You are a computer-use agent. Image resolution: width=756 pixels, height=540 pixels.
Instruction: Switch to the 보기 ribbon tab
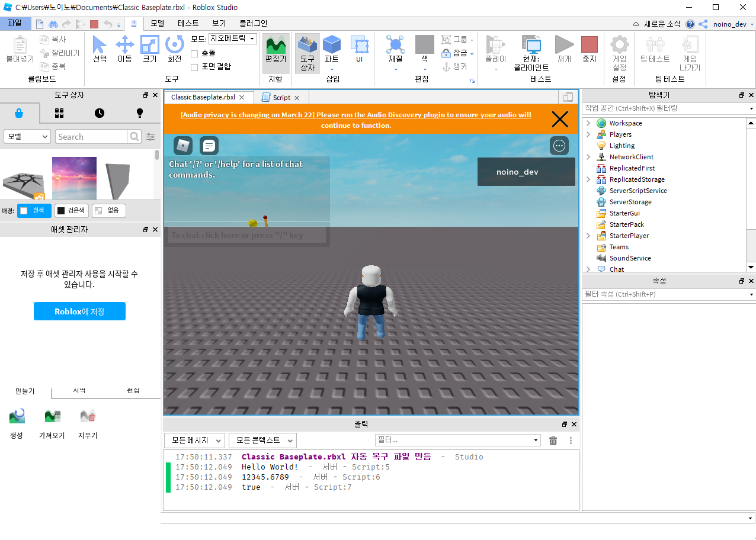click(x=219, y=24)
